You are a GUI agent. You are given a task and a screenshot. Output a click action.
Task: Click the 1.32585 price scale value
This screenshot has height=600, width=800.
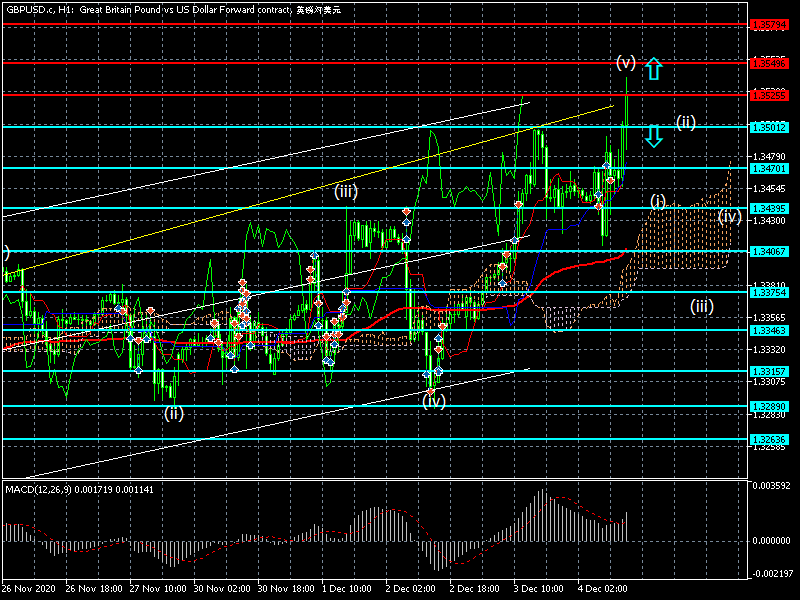click(769, 447)
